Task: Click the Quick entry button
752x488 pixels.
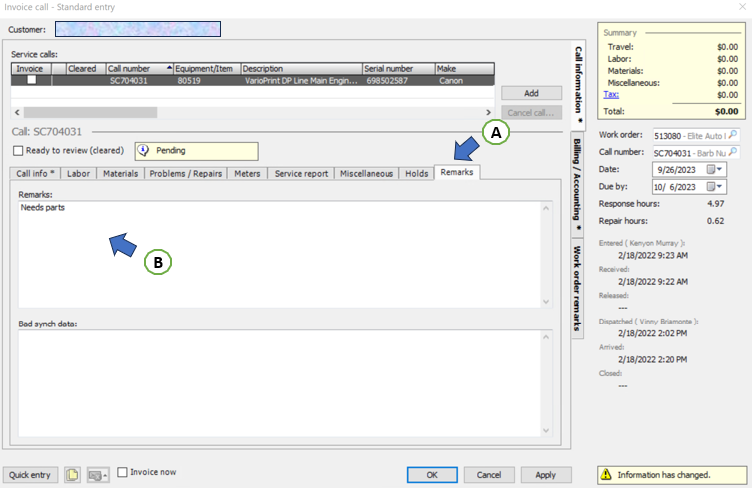Action: (x=30, y=475)
